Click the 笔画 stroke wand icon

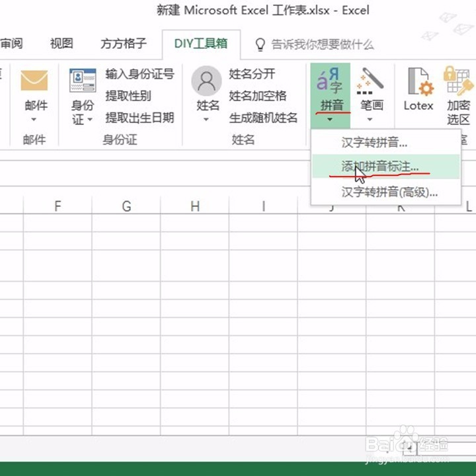click(x=370, y=81)
